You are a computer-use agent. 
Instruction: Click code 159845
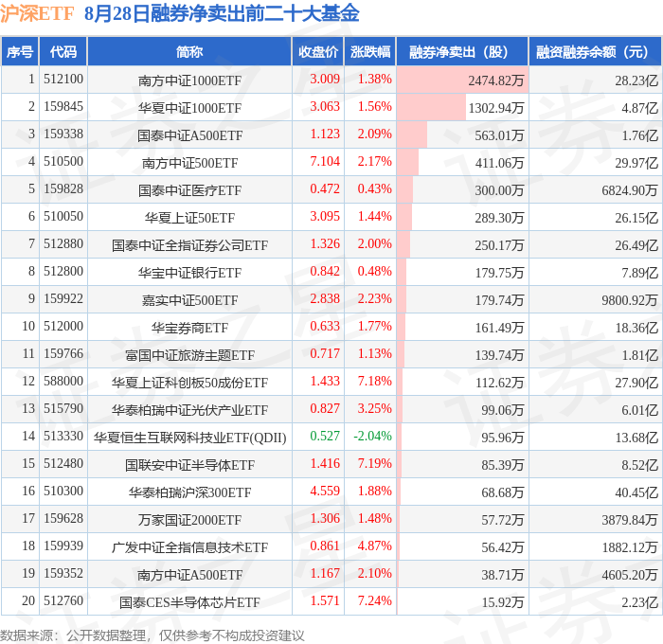63,107
